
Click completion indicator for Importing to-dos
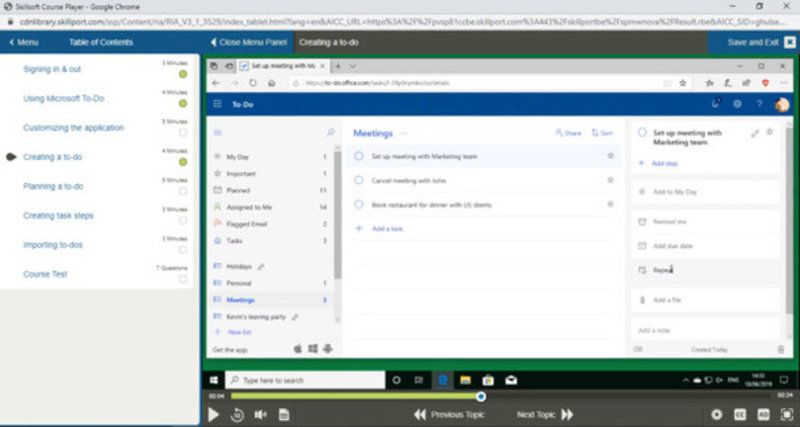coord(183,250)
